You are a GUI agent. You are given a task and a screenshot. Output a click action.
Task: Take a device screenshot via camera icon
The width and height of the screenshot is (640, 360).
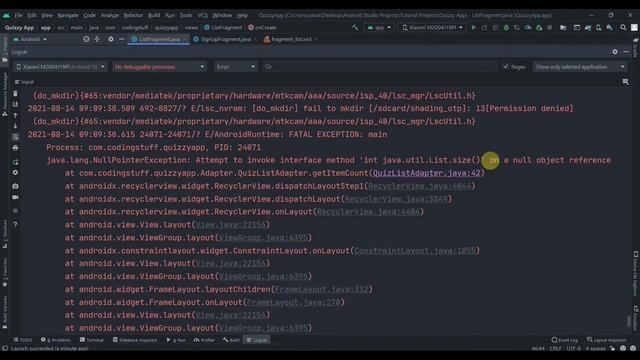tap(16, 186)
